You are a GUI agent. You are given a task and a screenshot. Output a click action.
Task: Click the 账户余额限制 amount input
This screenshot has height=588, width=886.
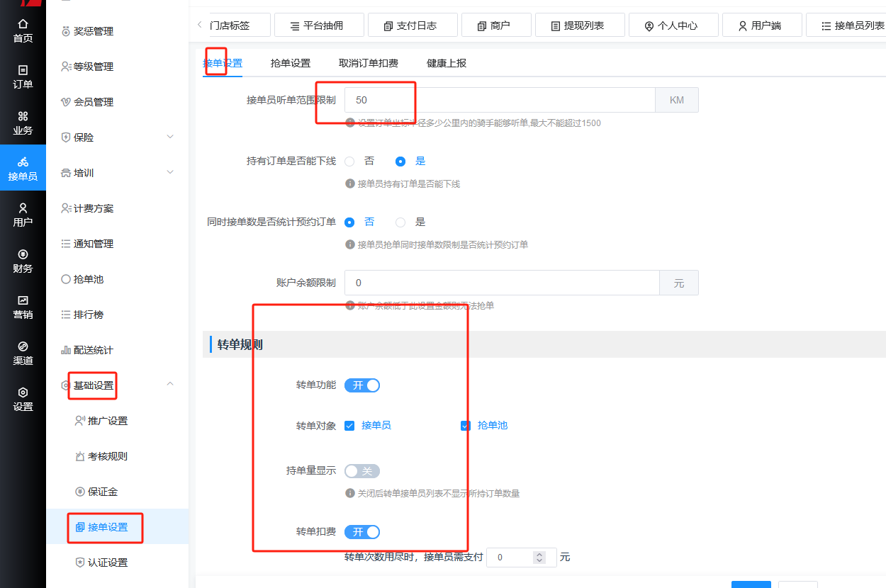pos(502,283)
